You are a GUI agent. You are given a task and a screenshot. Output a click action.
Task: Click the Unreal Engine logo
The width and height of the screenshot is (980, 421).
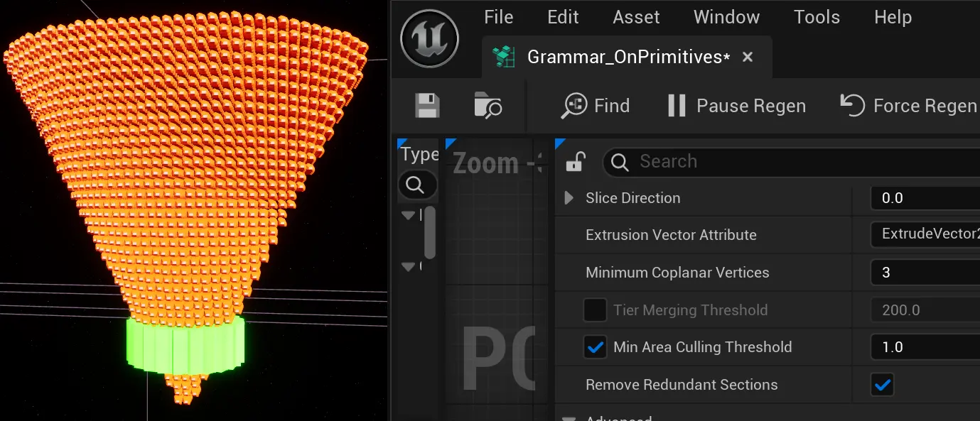(431, 38)
